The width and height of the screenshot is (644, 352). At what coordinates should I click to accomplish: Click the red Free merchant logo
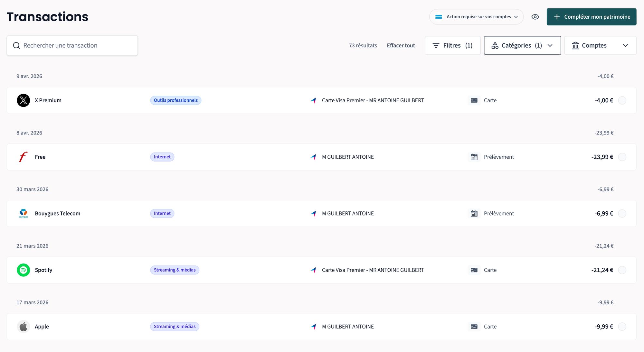click(x=23, y=157)
